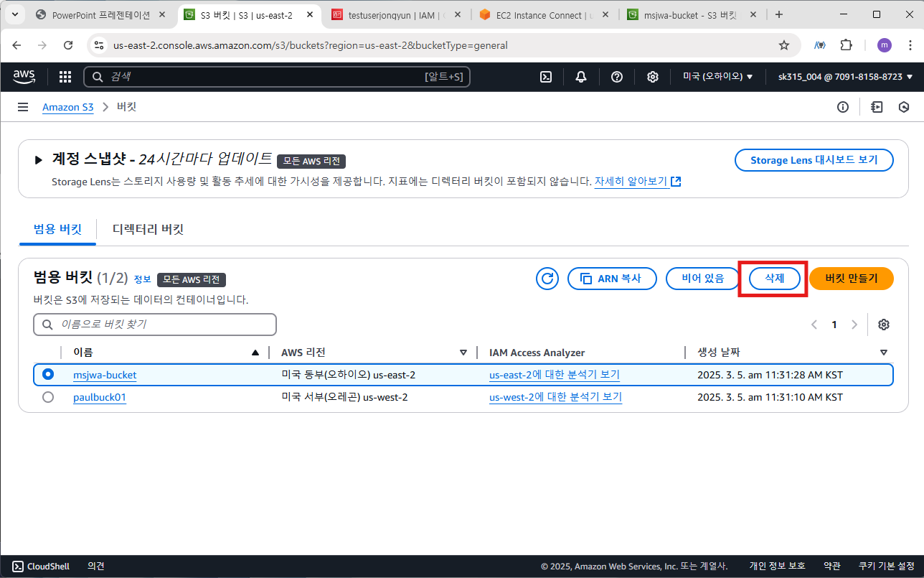This screenshot has height=578, width=924.
Task: Open 의견 feedback in footer
Action: coord(96,567)
